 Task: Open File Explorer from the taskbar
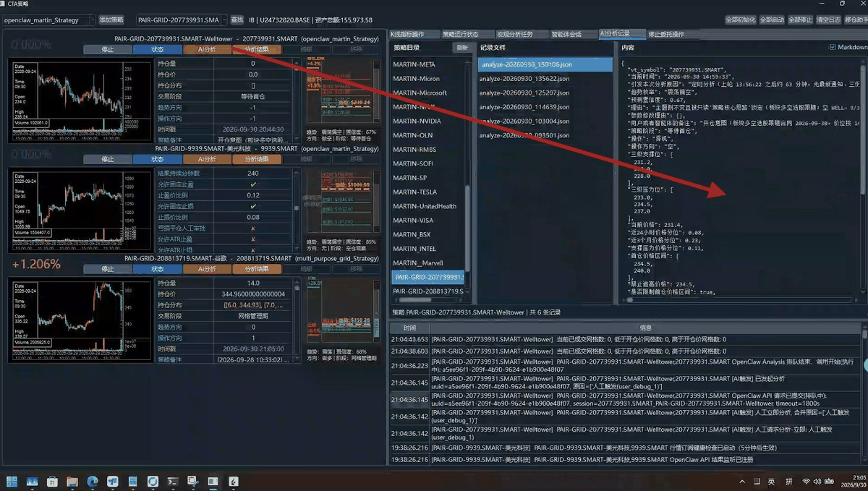(72, 481)
